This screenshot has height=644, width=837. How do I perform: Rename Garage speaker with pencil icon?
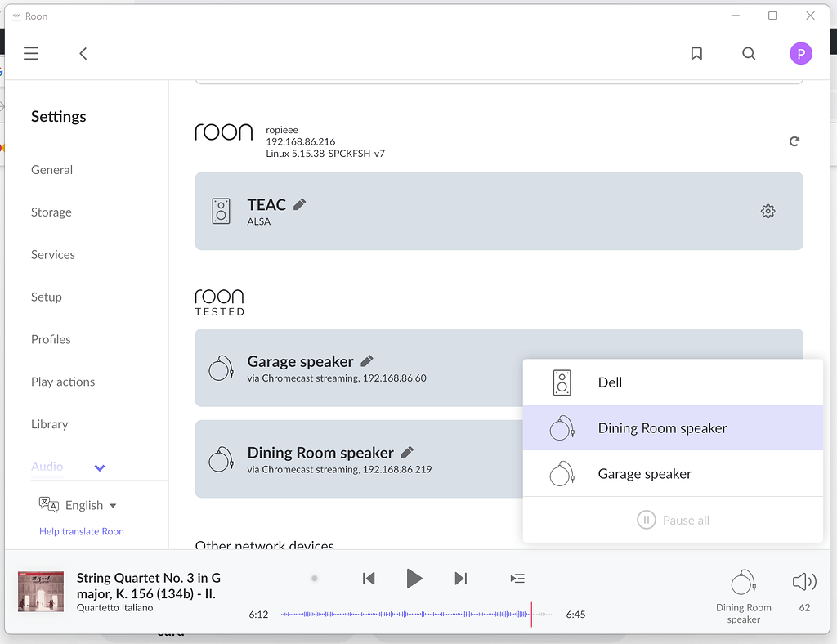365,360
